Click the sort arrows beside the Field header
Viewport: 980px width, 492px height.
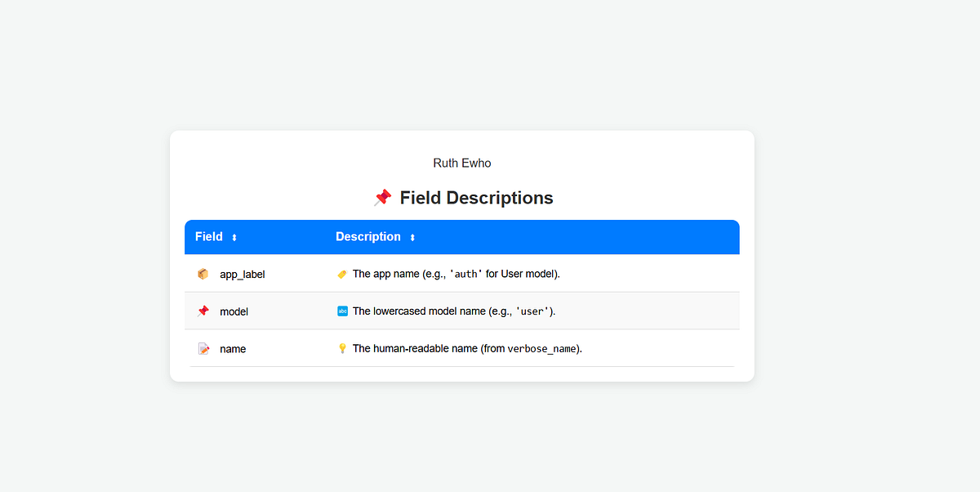[234, 237]
